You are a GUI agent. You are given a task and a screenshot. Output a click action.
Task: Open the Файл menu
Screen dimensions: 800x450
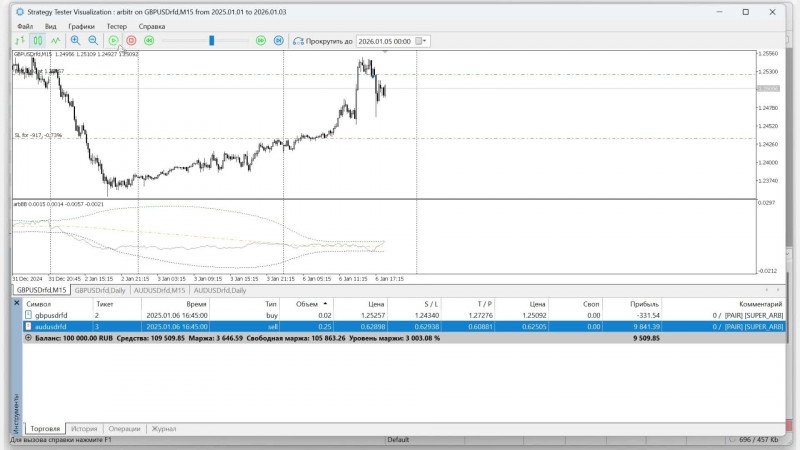coord(25,26)
